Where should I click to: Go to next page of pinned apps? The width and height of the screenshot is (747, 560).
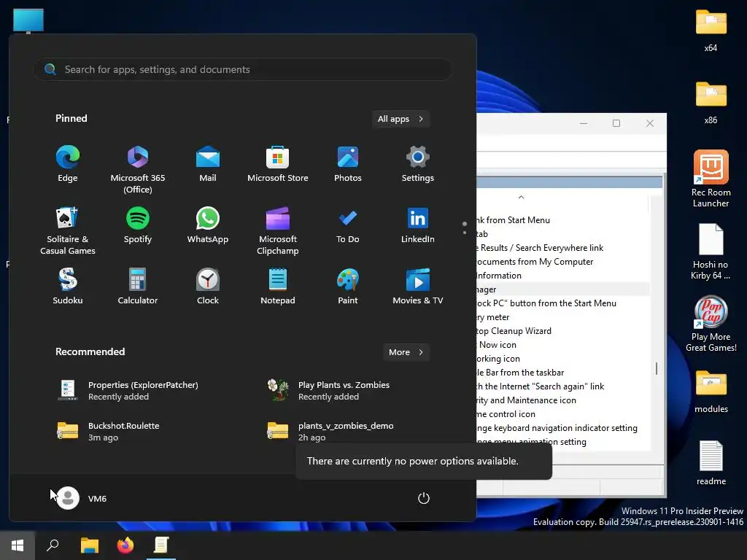pyautogui.click(x=465, y=233)
